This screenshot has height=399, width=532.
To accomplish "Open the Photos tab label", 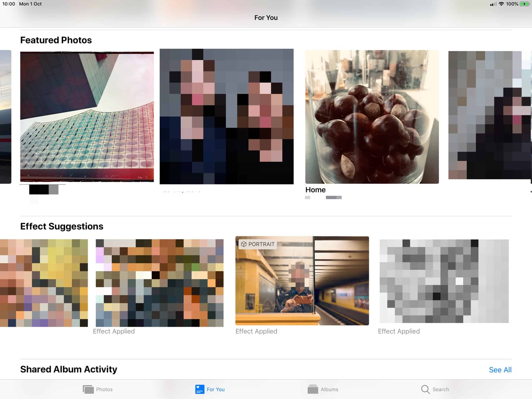I will point(104,389).
